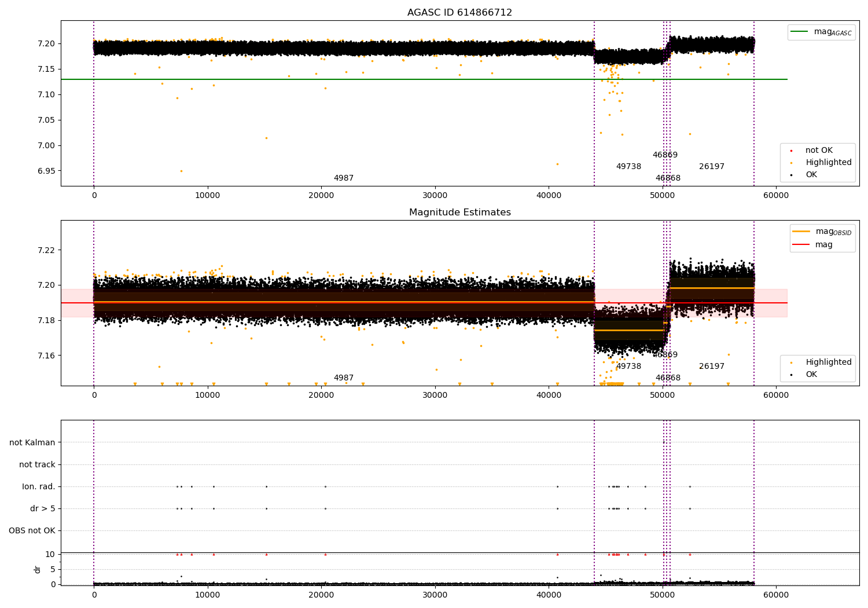The width and height of the screenshot is (868, 608).
Task: Click obsid label "46868" in the top plot
Action: point(668,178)
